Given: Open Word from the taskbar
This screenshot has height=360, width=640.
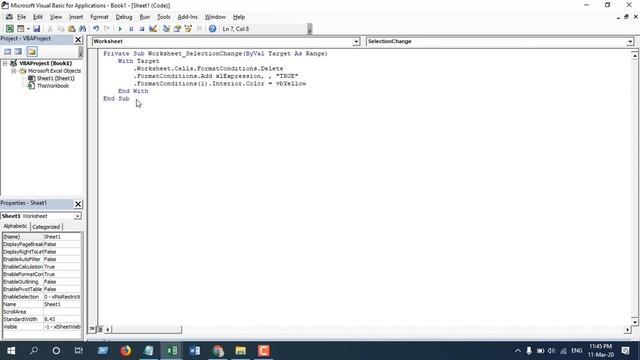Looking at the screenshot, I should 195,351.
